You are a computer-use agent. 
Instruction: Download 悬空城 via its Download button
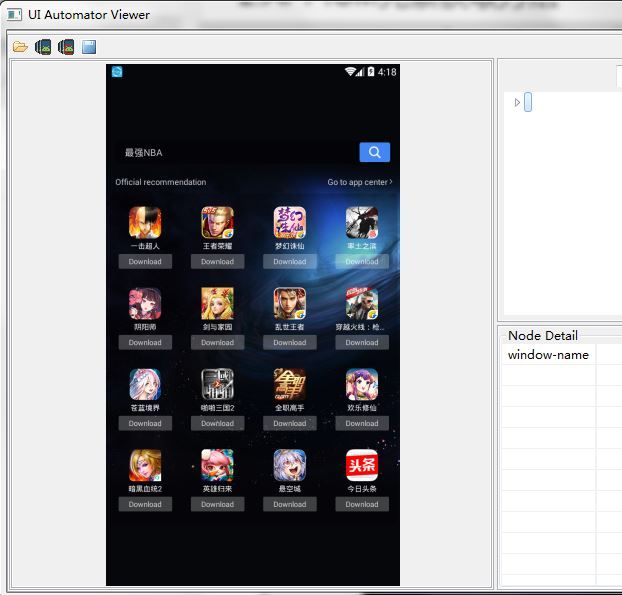pos(290,505)
